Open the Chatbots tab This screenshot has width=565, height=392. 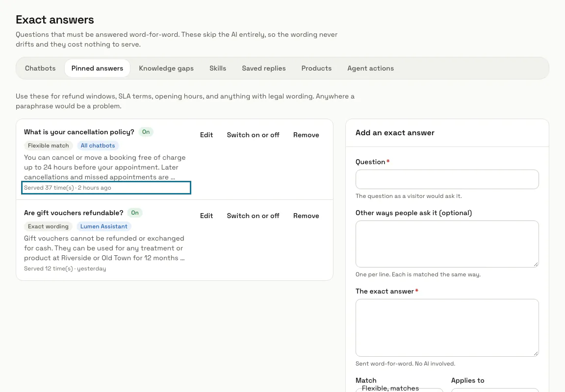pos(40,69)
